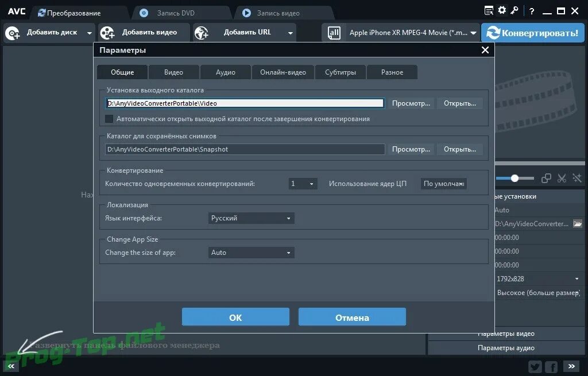Open the Субтитры settings tab
This screenshot has width=588, height=376.
tap(341, 72)
